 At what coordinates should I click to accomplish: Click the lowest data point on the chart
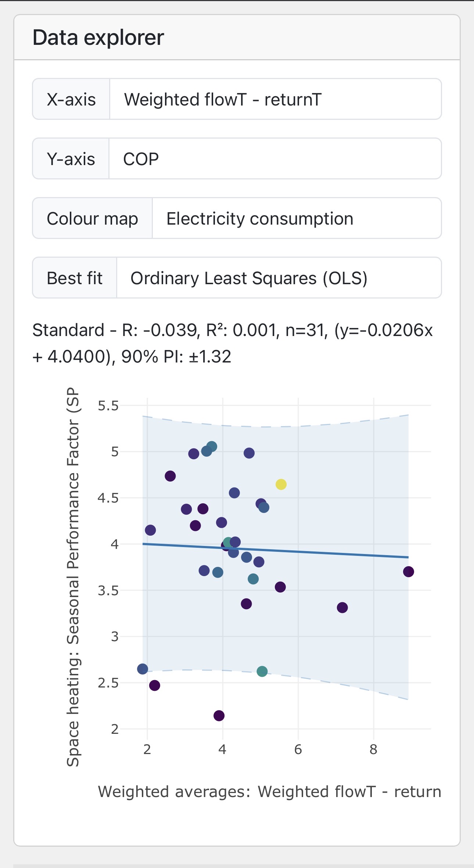pos(219,716)
